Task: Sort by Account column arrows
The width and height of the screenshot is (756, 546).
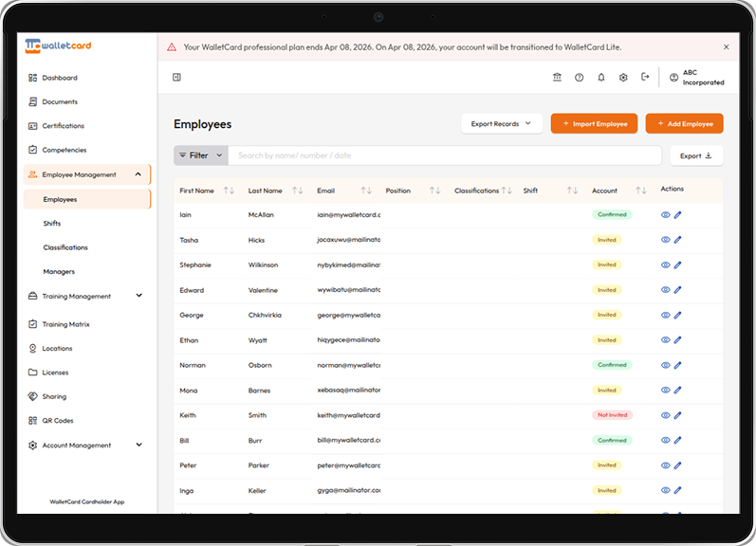Action: (x=641, y=191)
